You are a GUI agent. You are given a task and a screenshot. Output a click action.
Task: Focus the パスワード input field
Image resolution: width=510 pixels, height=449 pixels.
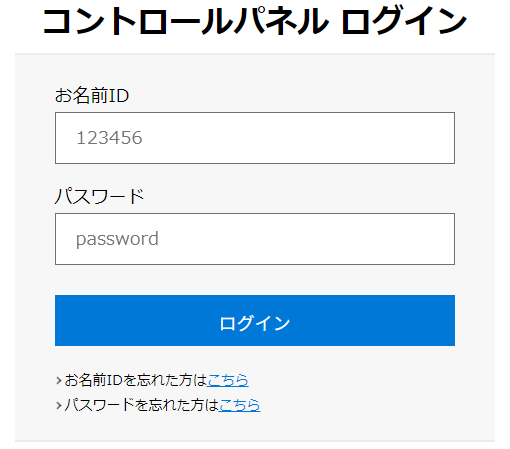[255, 239]
